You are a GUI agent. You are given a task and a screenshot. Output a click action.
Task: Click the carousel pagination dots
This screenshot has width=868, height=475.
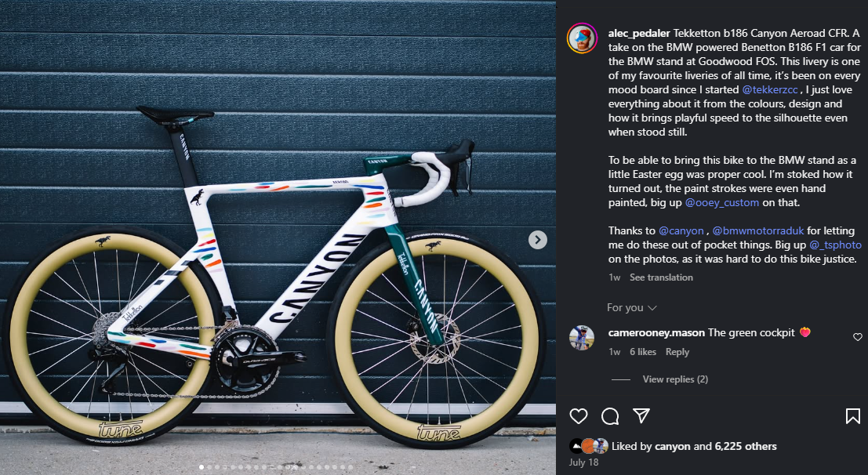tap(278, 467)
